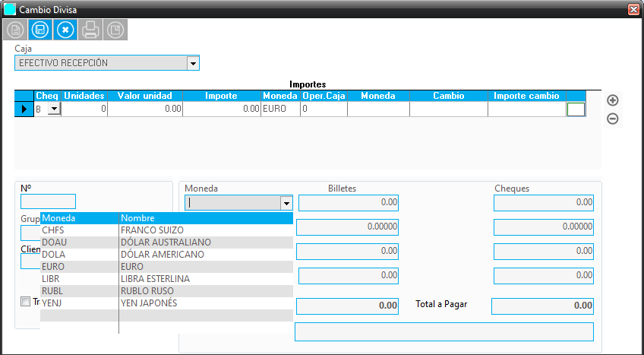The height and width of the screenshot is (355, 644).
Task: Click the wide bottom text field
Action: click(444, 332)
